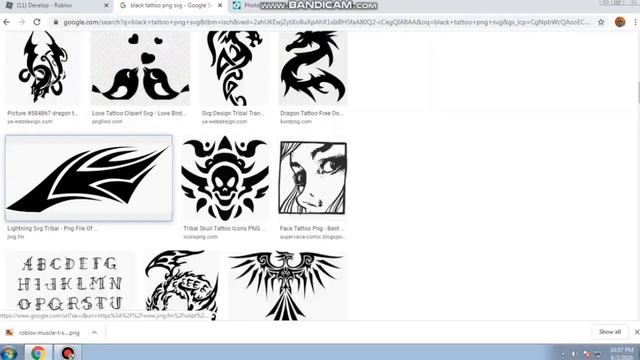Viewport: 640px width, 360px height.
Task: Reload the page with the refresh icon
Action: click(x=37, y=22)
